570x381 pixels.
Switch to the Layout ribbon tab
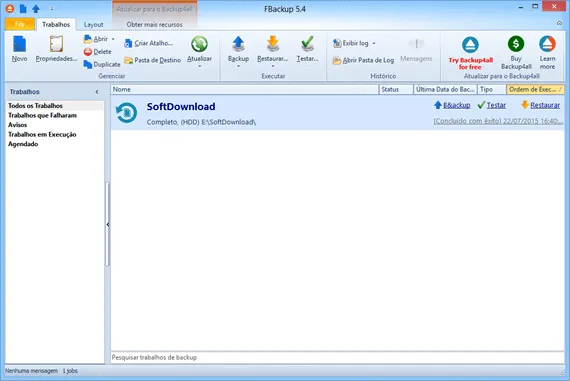pos(93,24)
